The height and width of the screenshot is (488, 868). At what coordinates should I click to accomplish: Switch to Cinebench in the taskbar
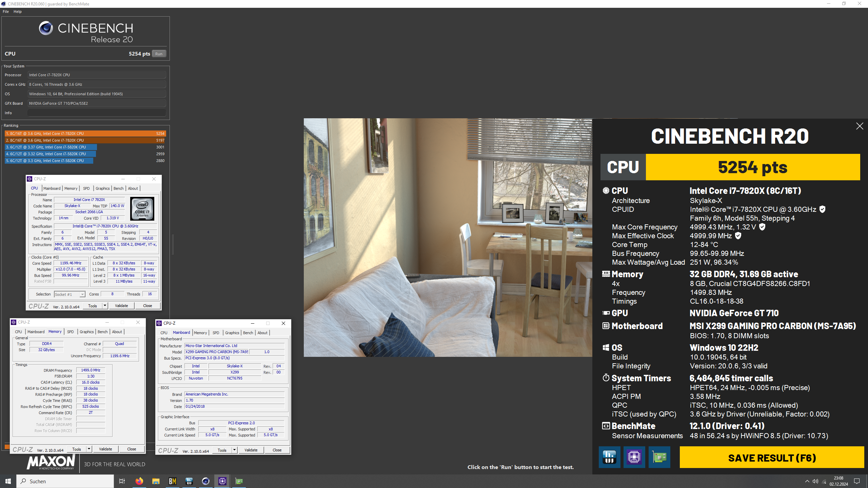tap(205, 481)
